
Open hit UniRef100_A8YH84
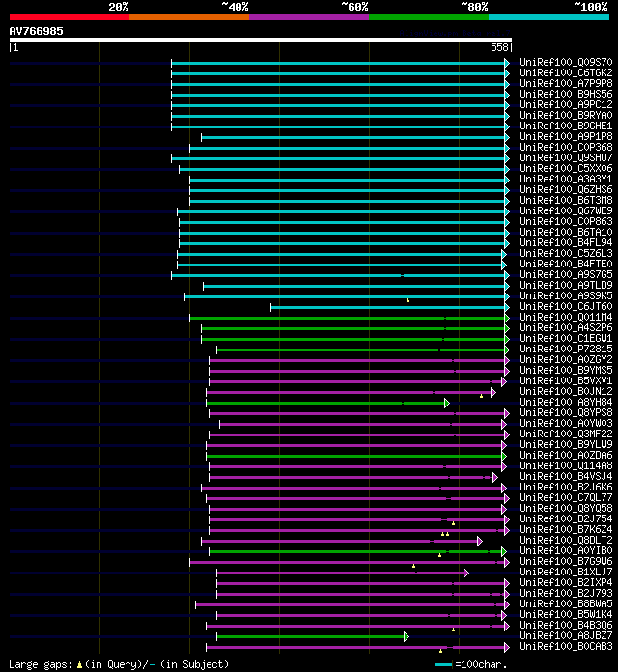[566, 403]
